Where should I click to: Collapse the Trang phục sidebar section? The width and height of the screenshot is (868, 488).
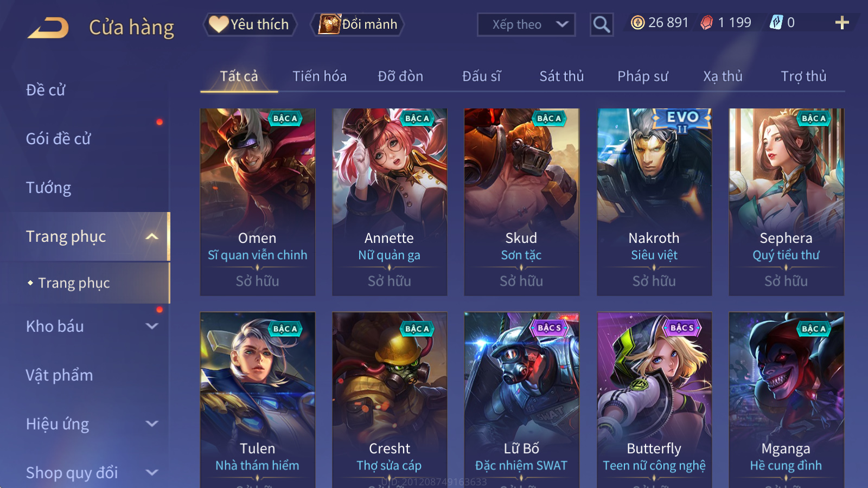point(152,236)
